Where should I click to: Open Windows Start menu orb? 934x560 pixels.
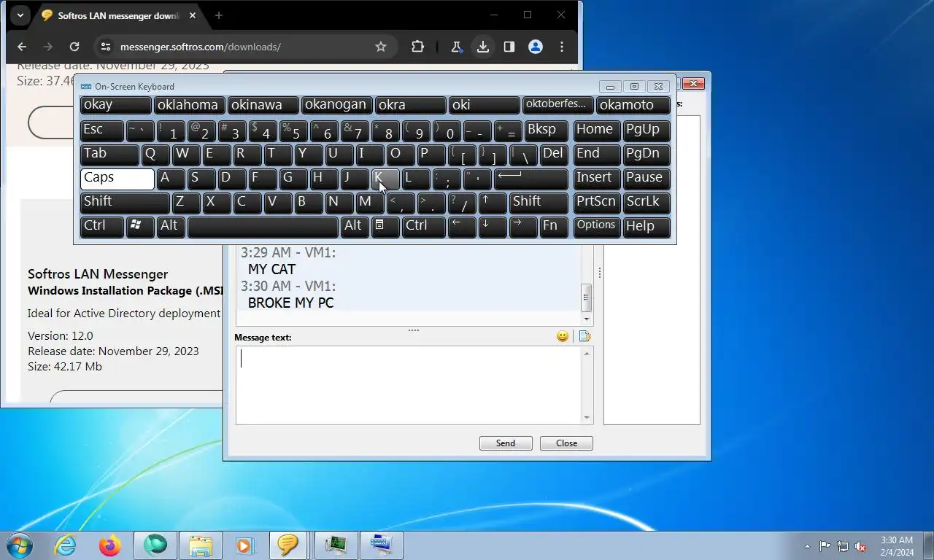20,545
